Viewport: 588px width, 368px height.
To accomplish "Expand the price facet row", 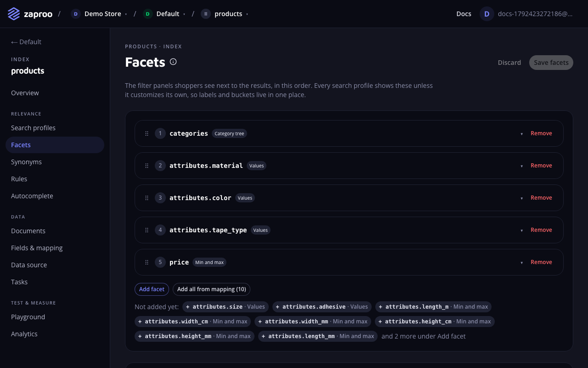I will pos(522,263).
